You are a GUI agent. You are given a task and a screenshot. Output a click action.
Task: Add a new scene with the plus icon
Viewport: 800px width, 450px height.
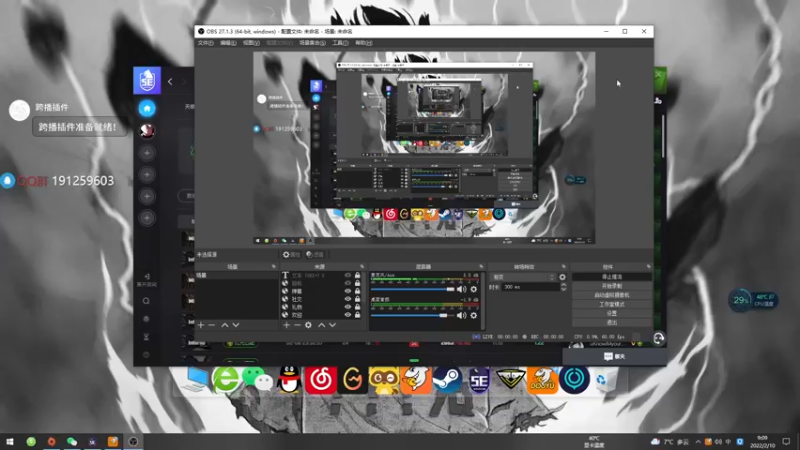click(x=201, y=325)
